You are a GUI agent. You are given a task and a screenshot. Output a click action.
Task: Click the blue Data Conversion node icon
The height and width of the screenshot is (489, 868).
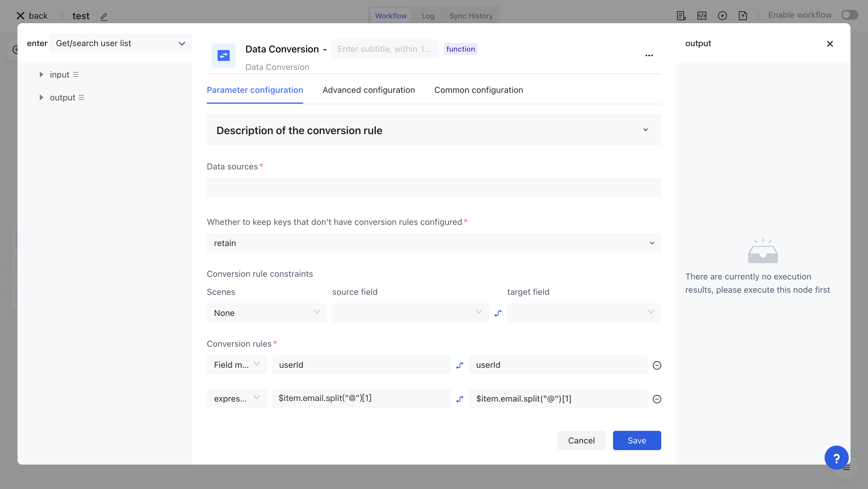pyautogui.click(x=223, y=55)
